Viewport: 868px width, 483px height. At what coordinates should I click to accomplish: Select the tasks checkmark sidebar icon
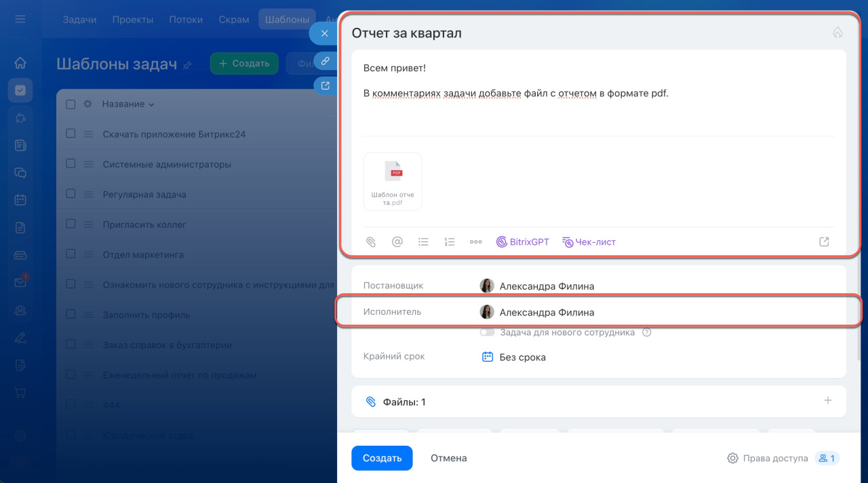[x=20, y=90]
